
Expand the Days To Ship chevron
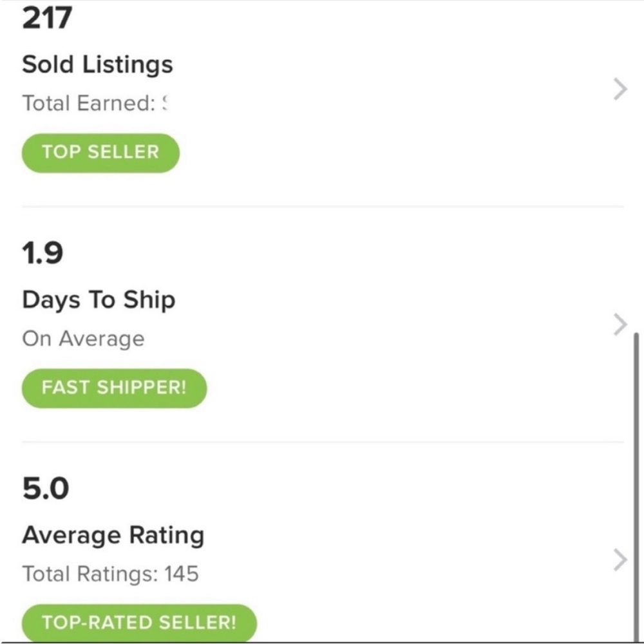[x=620, y=325]
